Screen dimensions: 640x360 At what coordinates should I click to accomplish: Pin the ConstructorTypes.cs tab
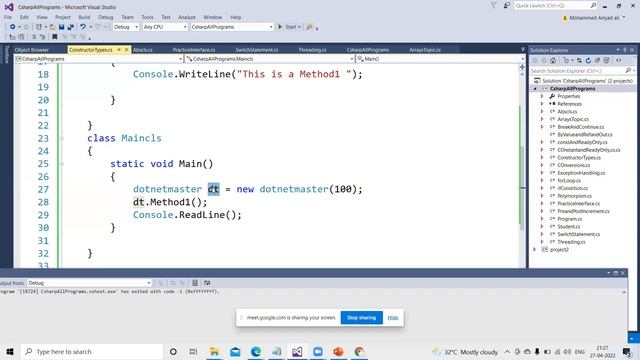point(119,50)
